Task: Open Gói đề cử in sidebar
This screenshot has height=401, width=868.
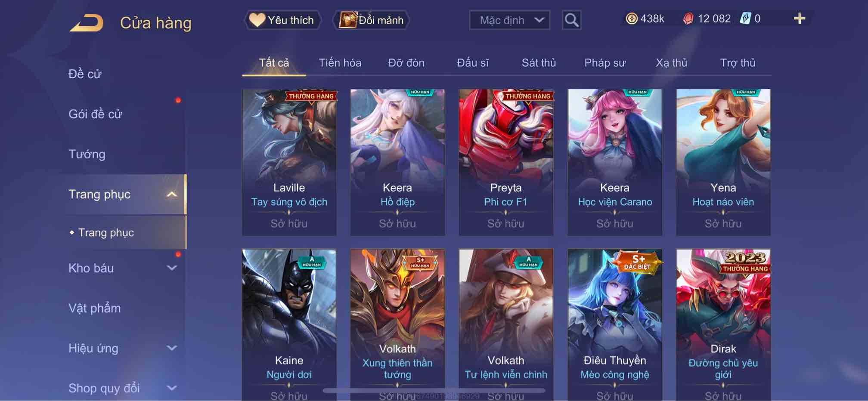Action: coord(95,114)
